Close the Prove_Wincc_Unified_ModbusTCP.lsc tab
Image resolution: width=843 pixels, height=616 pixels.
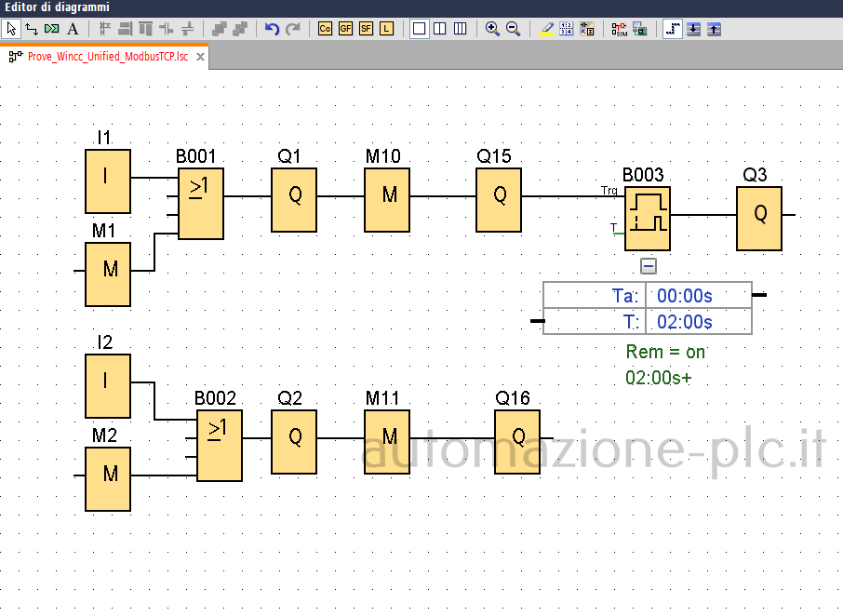click(200, 57)
